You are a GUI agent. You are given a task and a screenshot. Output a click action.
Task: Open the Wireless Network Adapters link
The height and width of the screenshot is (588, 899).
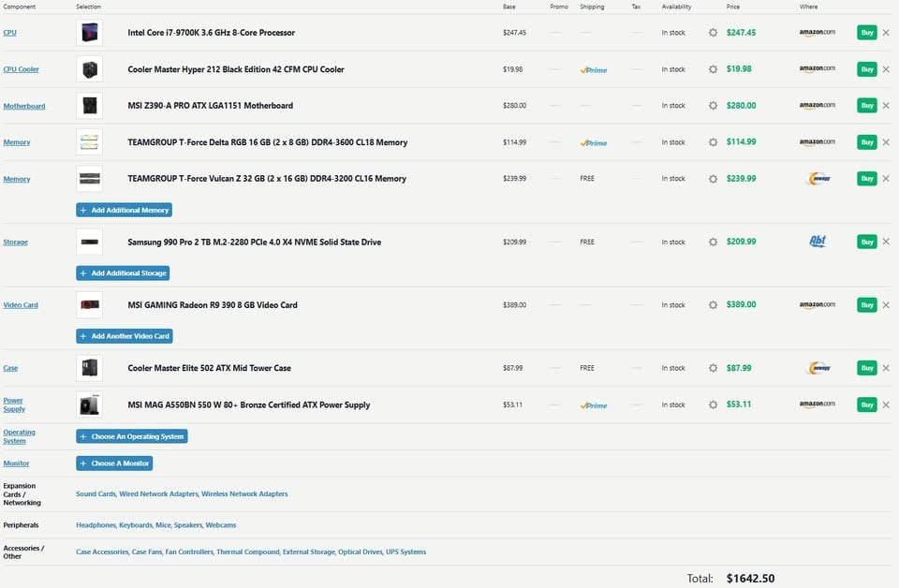pos(244,493)
